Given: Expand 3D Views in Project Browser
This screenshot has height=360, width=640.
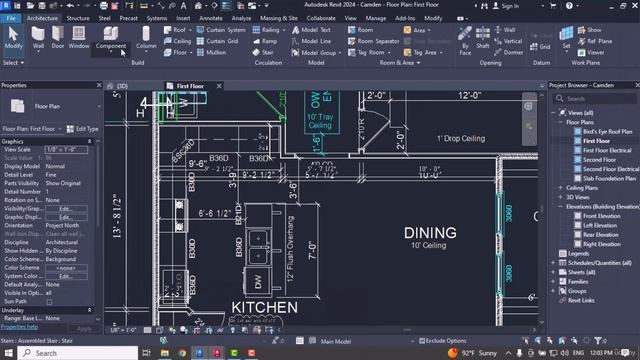Looking at the screenshot, I should (x=560, y=197).
